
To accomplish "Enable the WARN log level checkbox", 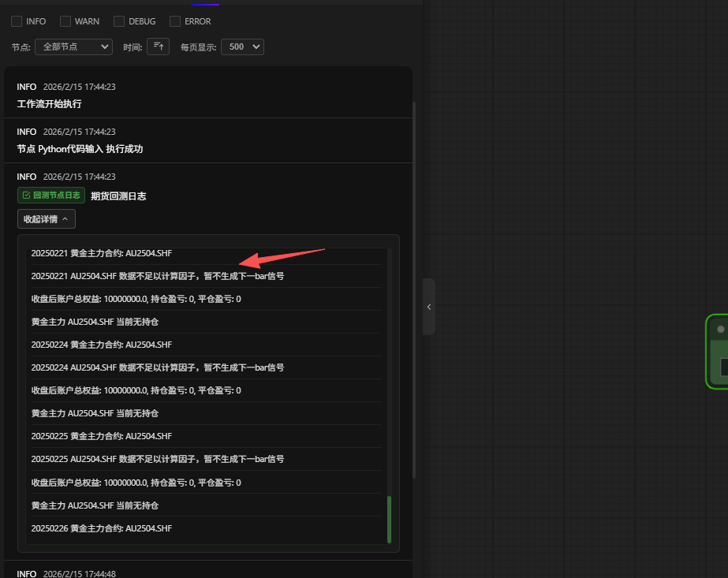I will pos(65,21).
